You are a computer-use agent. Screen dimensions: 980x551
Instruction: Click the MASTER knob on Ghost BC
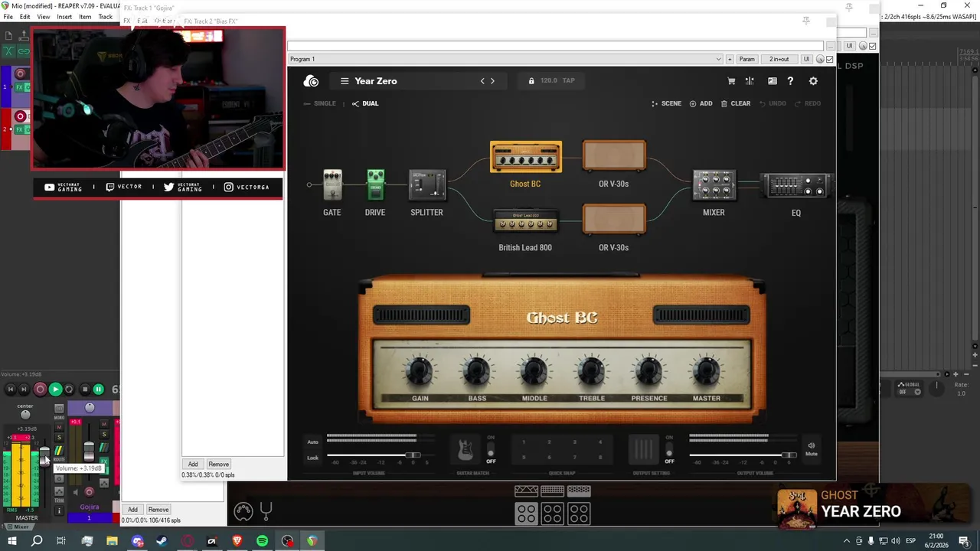707,372
